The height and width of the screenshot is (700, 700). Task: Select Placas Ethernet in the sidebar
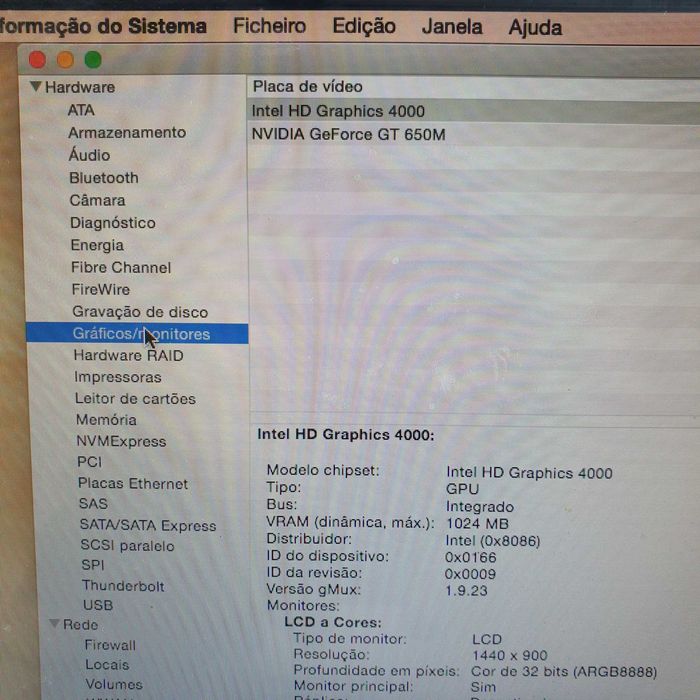[133, 483]
